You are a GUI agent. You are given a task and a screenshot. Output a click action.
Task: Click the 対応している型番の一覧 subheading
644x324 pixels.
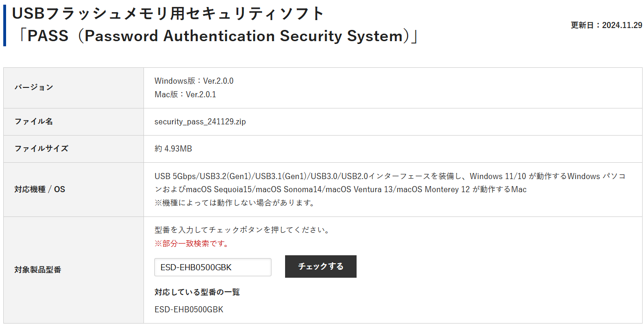point(197,292)
